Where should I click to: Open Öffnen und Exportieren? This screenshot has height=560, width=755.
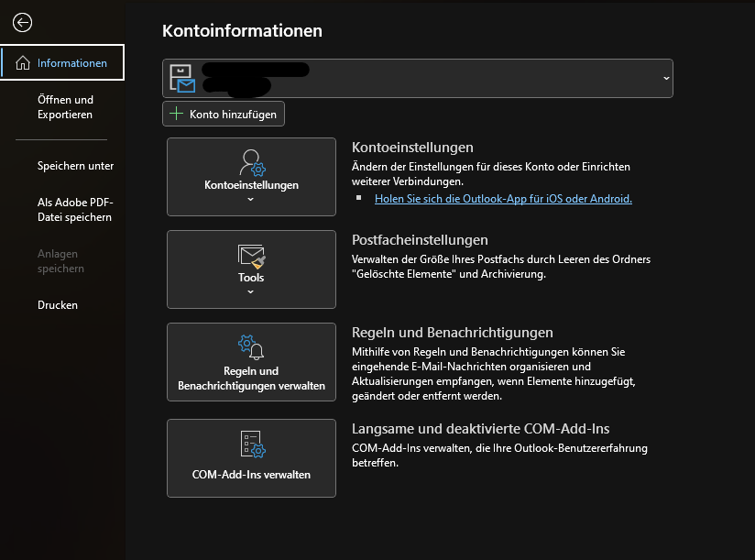point(65,107)
